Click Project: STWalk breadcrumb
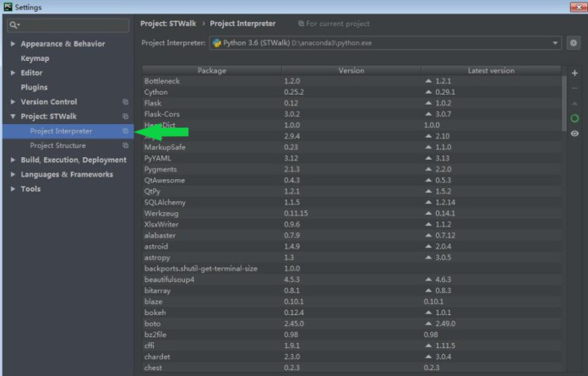 pyautogui.click(x=168, y=24)
